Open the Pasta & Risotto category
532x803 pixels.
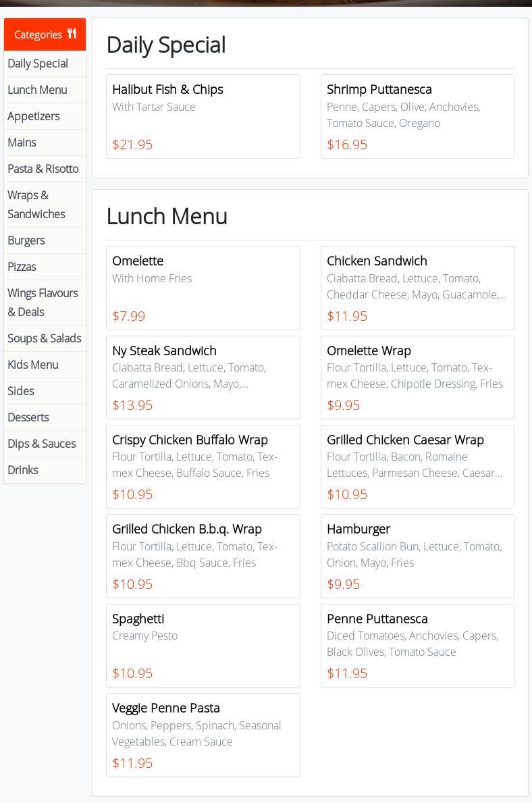45,168
